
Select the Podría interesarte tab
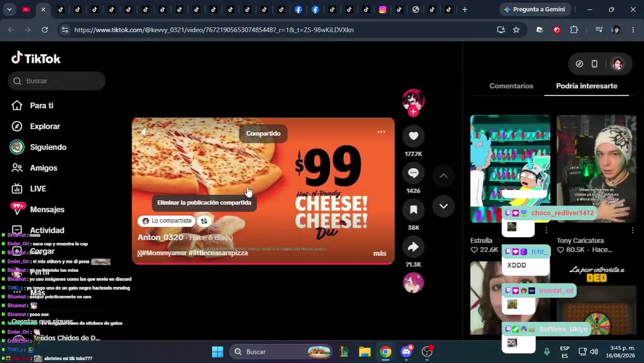click(x=587, y=86)
